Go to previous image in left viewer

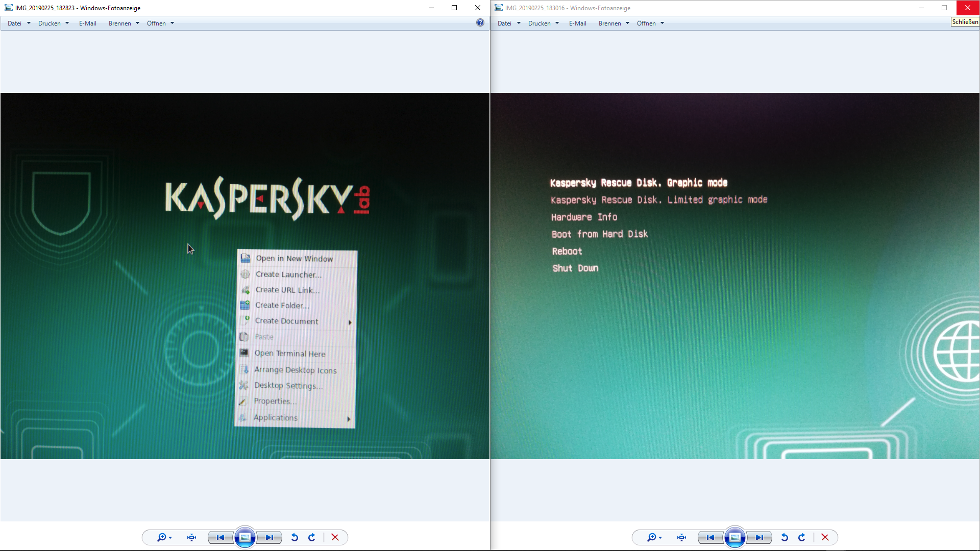coord(220,537)
